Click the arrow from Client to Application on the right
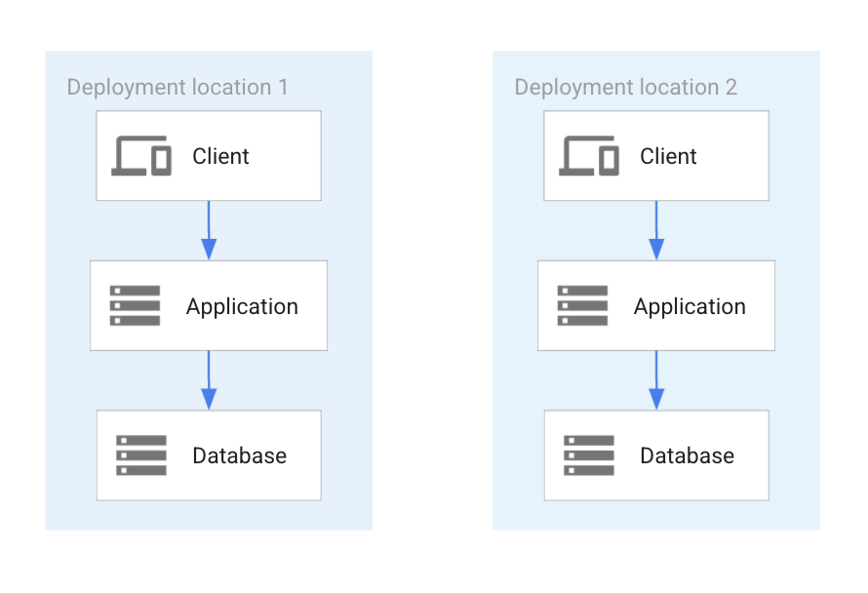868x593 pixels. click(655, 229)
